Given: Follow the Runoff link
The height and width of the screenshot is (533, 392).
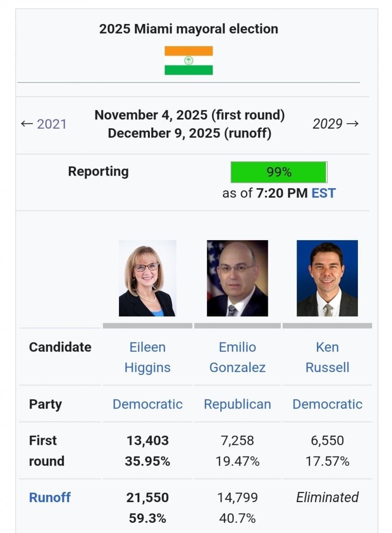Looking at the screenshot, I should coord(50,497).
